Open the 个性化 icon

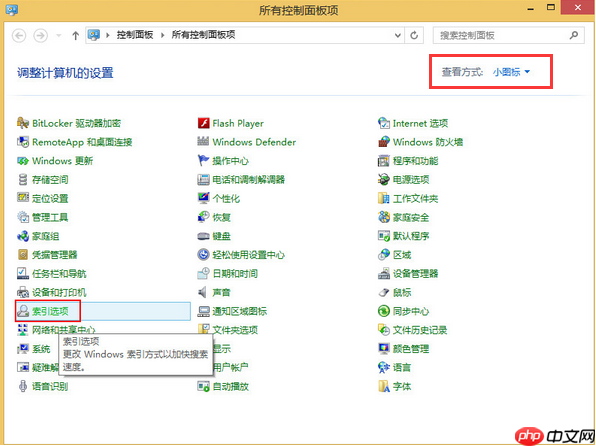pyautogui.click(x=203, y=198)
